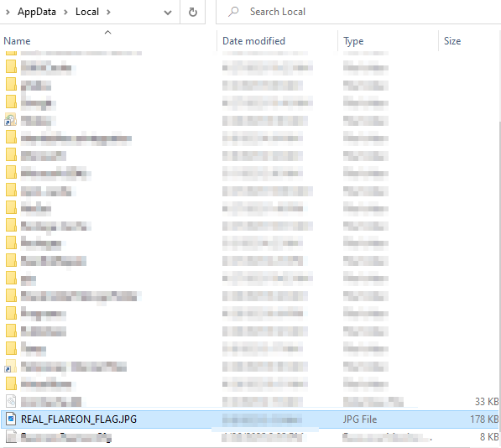The image size is (501, 448).
Task: Click the search magnifier icon
Action: pos(233,12)
